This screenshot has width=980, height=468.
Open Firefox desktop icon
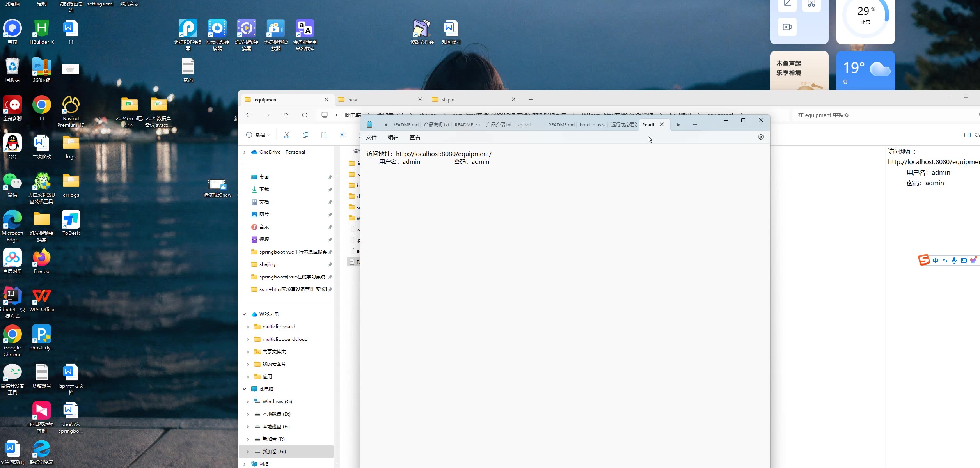point(42,261)
